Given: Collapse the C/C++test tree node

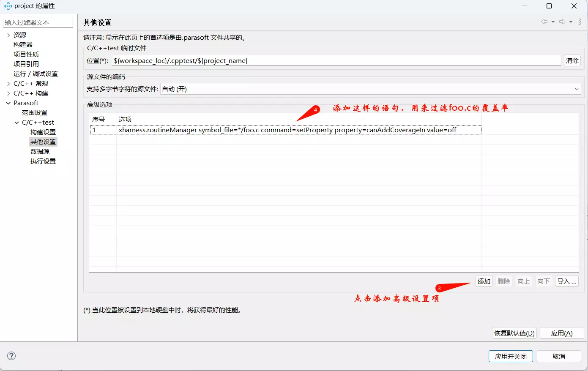Looking at the screenshot, I should click(17, 123).
